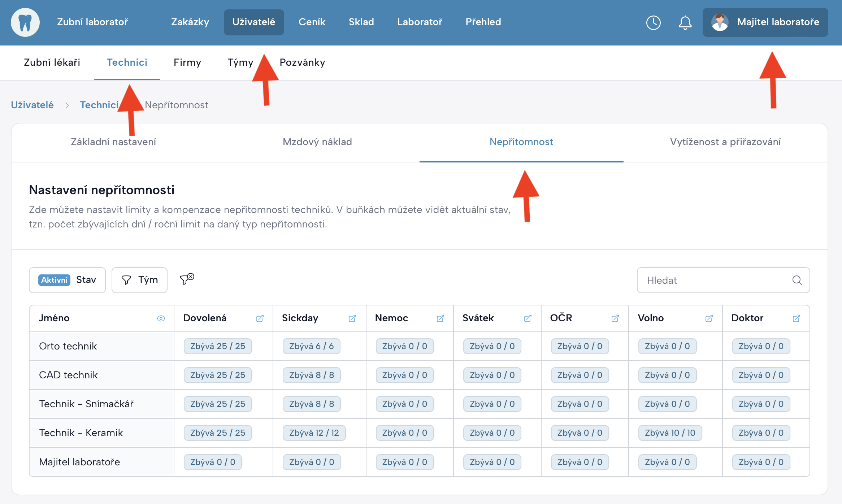This screenshot has width=842, height=504.
Task: Clear filters with the funnel-x icon
Action: pyautogui.click(x=187, y=279)
